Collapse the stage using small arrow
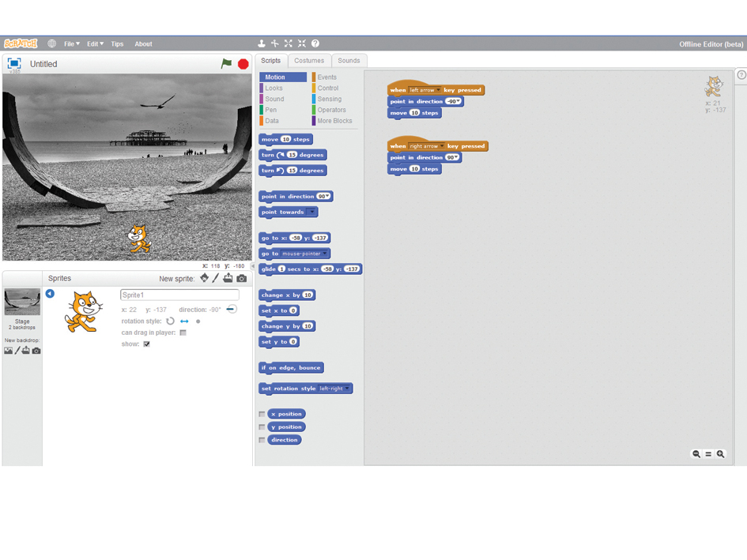The width and height of the screenshot is (747, 560). pyautogui.click(x=253, y=265)
